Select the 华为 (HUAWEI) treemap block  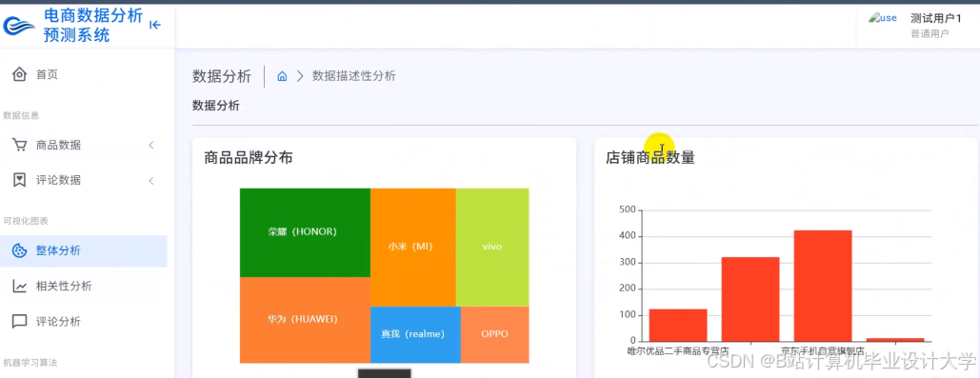pyautogui.click(x=305, y=320)
